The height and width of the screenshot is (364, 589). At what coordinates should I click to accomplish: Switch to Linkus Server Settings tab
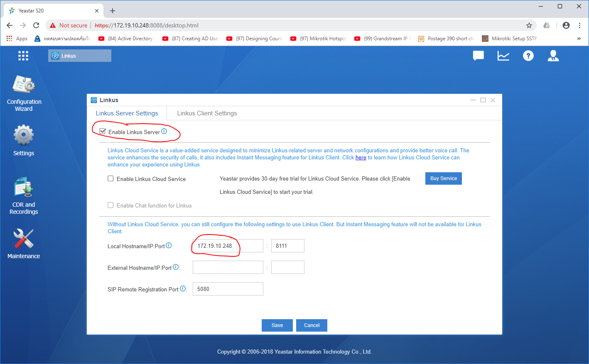[127, 113]
